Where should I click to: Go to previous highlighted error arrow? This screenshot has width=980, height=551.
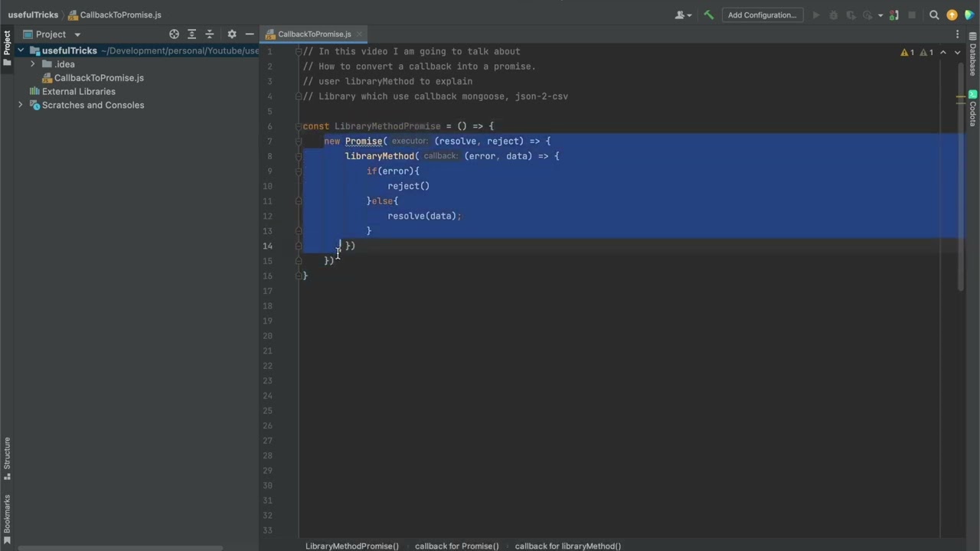click(943, 52)
